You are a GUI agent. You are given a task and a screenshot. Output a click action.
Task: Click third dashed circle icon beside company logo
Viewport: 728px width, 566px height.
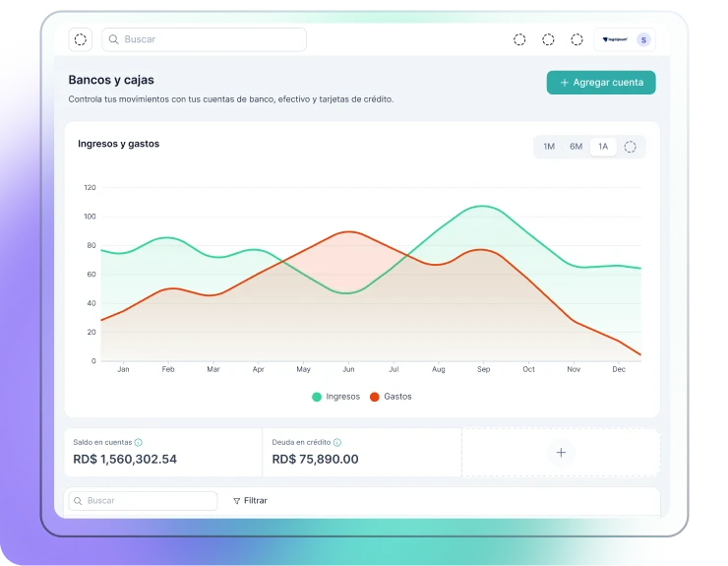point(576,39)
